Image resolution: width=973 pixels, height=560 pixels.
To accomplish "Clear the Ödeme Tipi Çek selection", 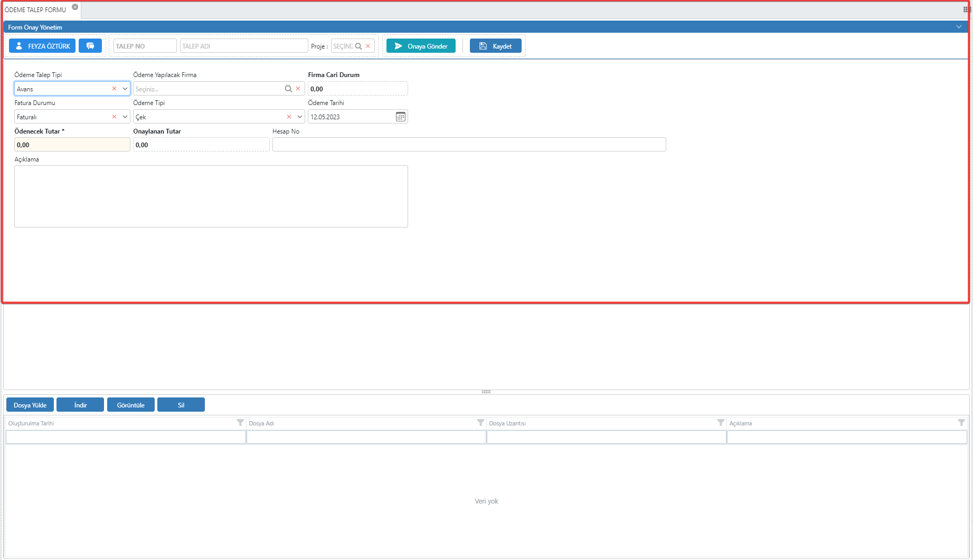I will tap(289, 117).
